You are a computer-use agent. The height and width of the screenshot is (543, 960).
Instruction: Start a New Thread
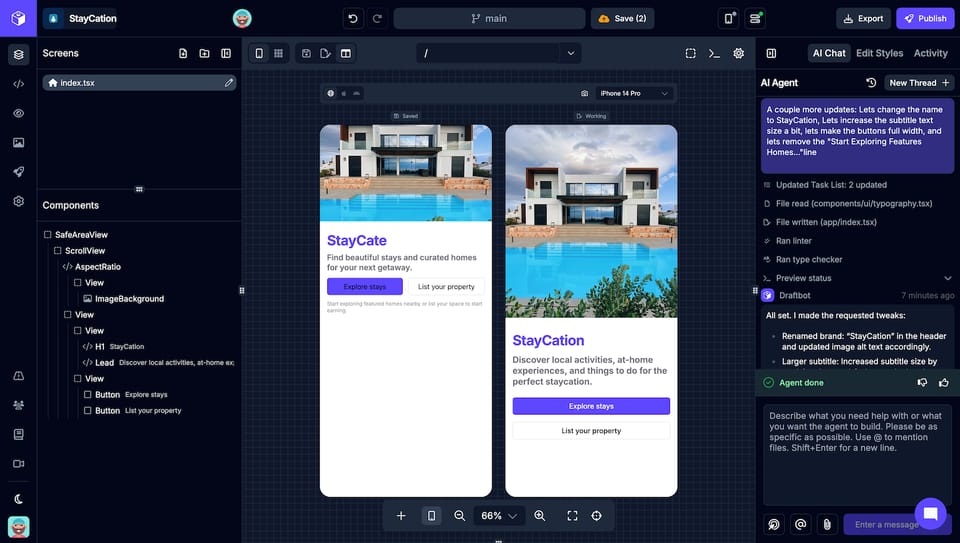(918, 83)
